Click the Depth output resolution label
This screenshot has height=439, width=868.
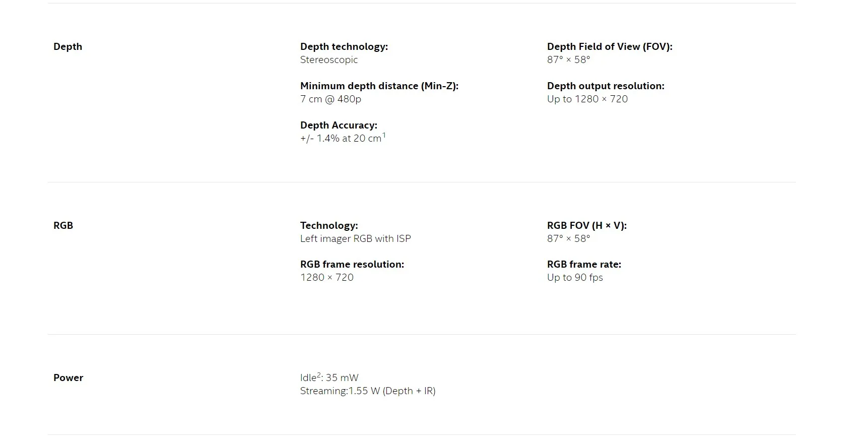tap(606, 86)
